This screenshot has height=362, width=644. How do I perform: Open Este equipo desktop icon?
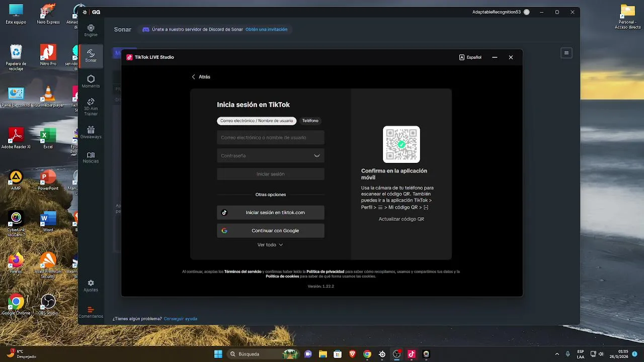click(16, 14)
